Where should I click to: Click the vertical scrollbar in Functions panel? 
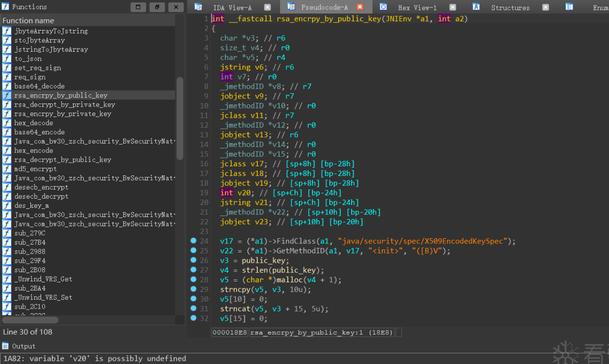coord(180,118)
